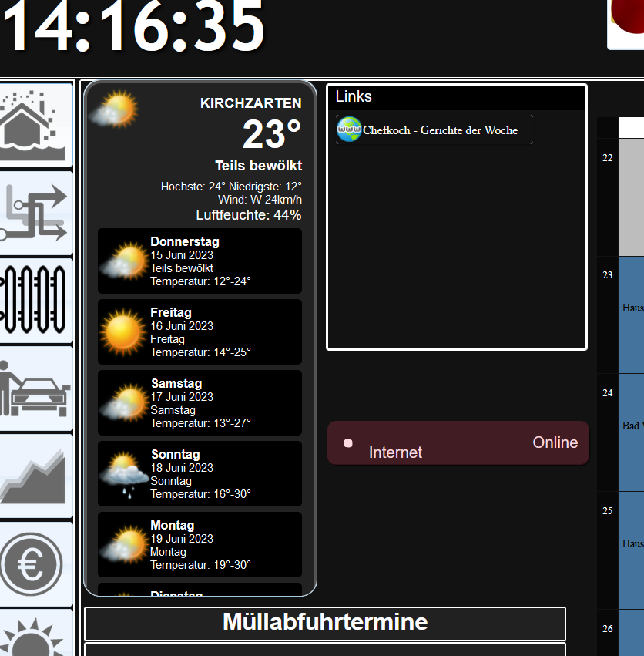Open the euro coin sidebar icon
Viewport: 644px width, 656px height.
[35, 564]
